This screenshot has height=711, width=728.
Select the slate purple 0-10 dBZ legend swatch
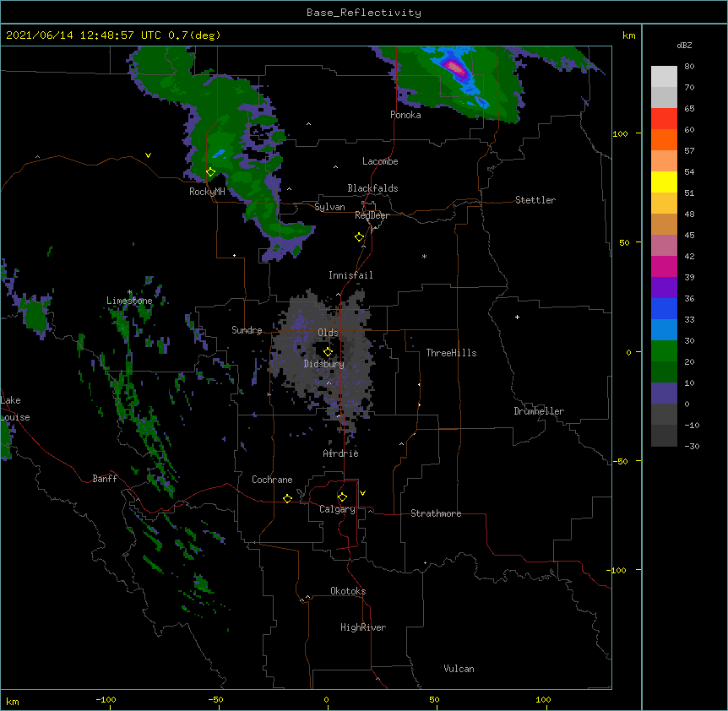tap(664, 393)
